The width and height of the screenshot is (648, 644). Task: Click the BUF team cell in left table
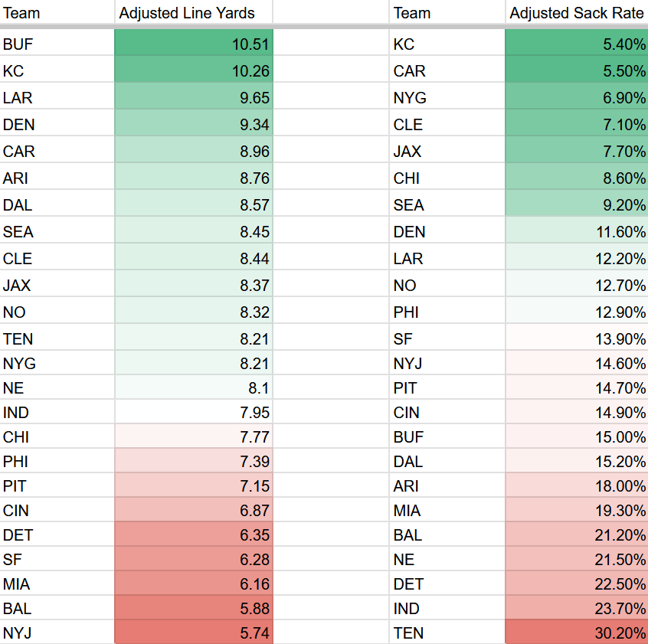point(57,44)
